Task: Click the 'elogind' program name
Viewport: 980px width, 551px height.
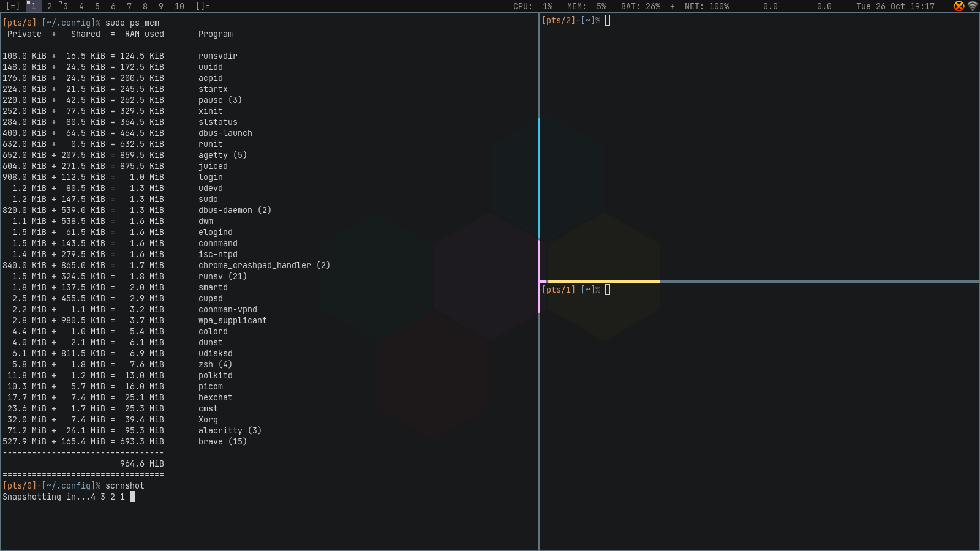Action: pyautogui.click(x=216, y=233)
